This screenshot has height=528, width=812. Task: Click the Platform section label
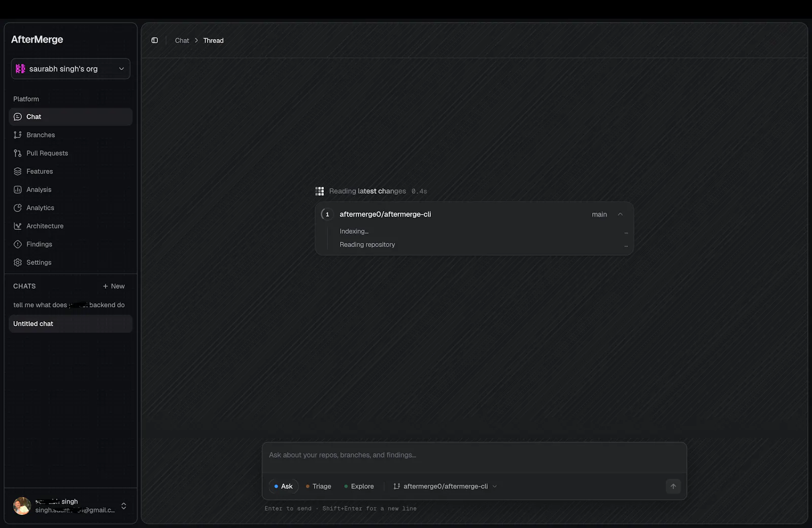pyautogui.click(x=26, y=99)
